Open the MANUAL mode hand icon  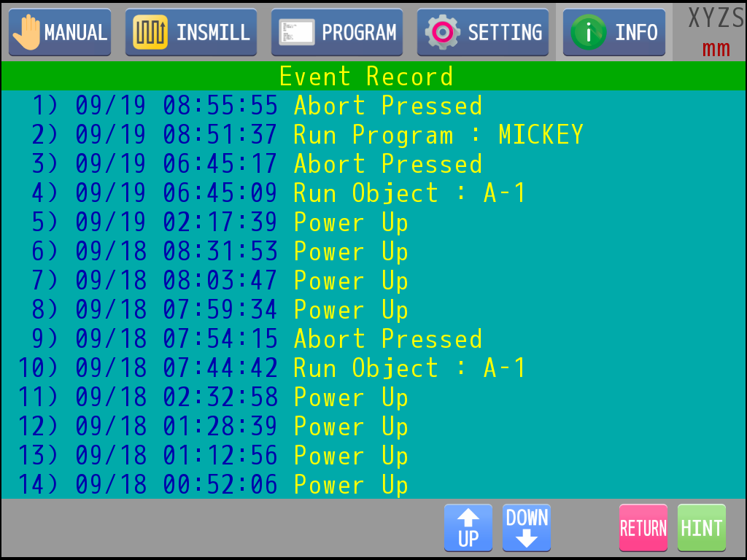[x=27, y=33]
